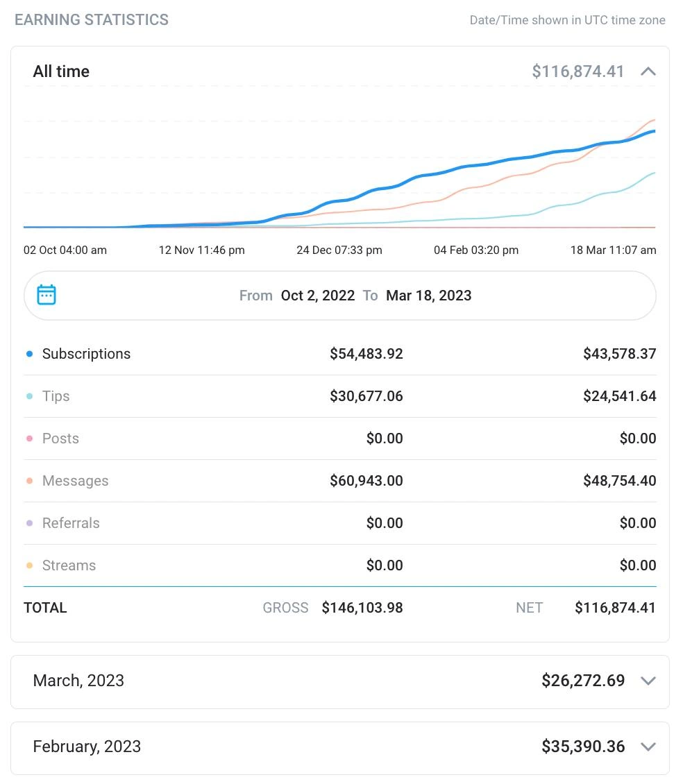This screenshot has height=784, width=683.
Task: Click the 18 Mar 11:07 am axis label
Action: click(613, 250)
